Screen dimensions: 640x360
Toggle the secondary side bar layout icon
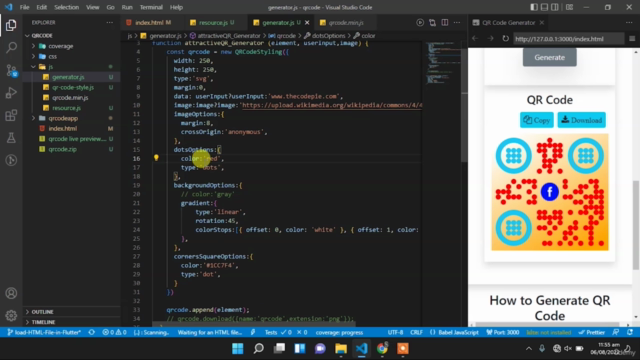click(x=555, y=7)
